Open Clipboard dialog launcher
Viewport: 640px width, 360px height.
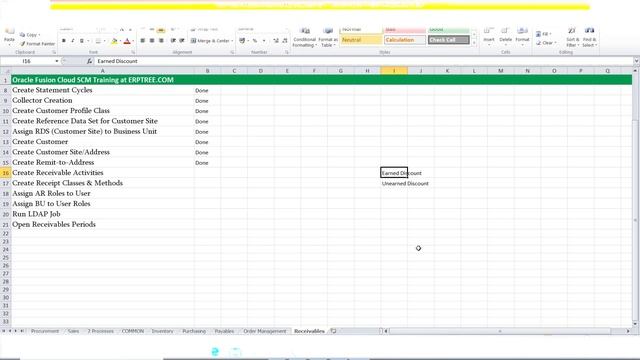54,53
